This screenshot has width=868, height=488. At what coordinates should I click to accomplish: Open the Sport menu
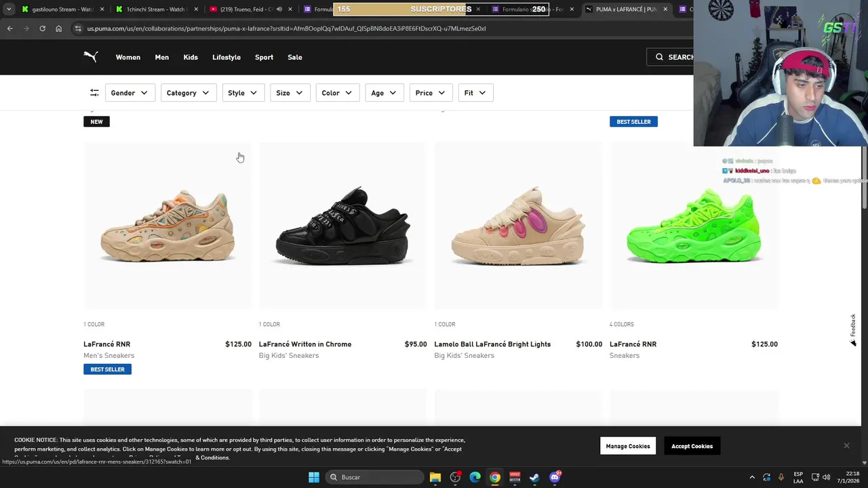(264, 57)
